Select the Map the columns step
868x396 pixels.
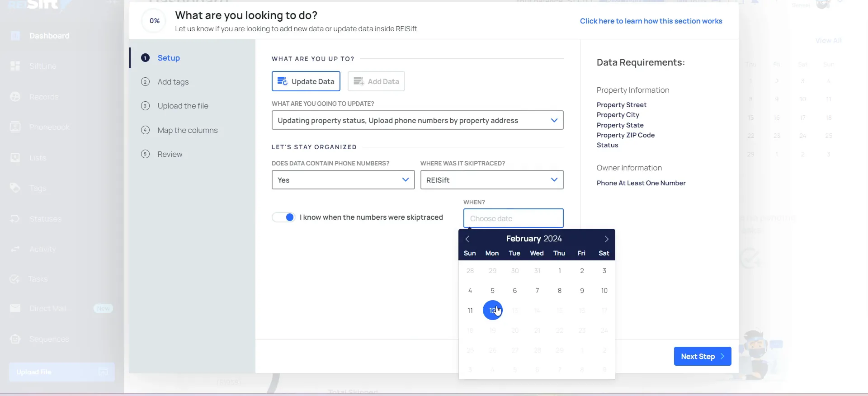point(188,130)
